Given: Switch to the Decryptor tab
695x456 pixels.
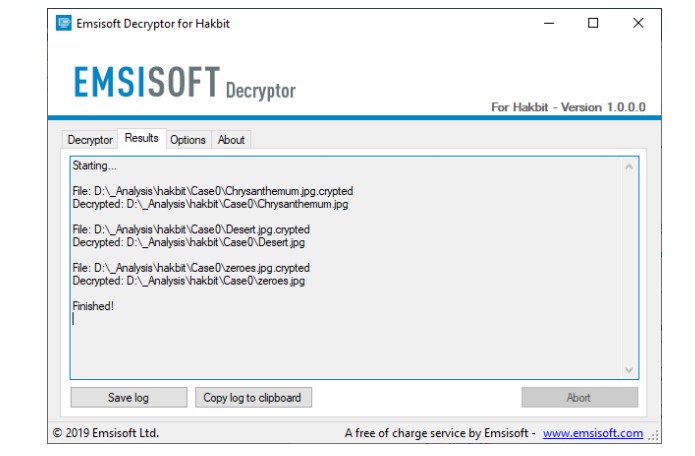Looking at the screenshot, I should 90,140.
